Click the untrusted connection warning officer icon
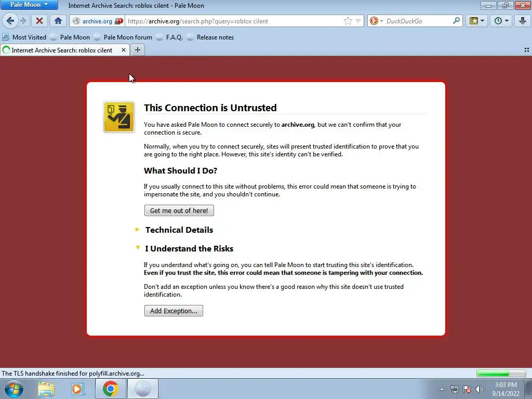 pyautogui.click(x=119, y=117)
